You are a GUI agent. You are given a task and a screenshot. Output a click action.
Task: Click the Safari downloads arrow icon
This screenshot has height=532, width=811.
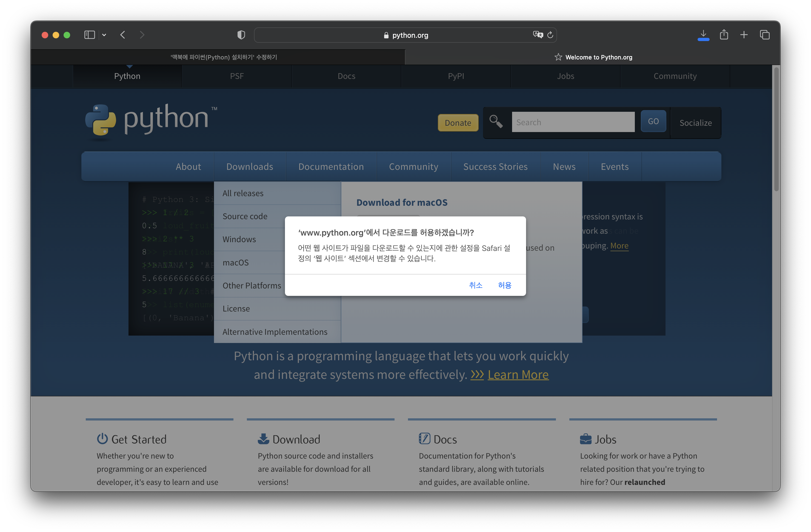coord(703,35)
